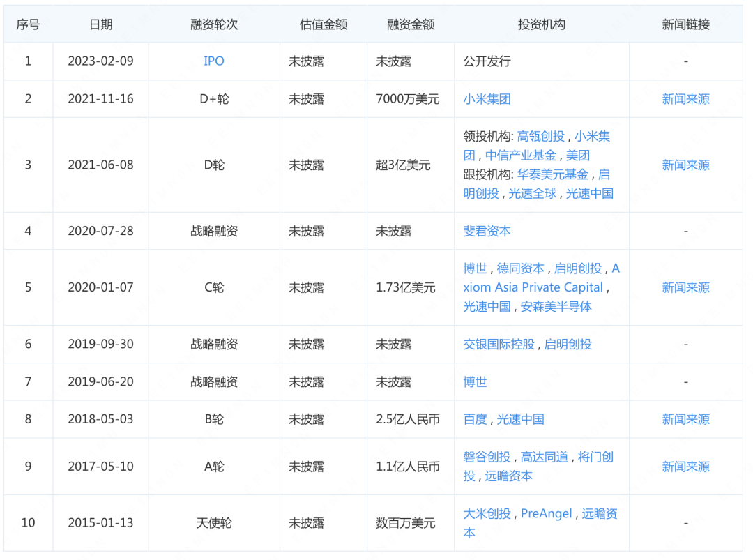753x560 pixels.
Task: Open 光速中国 in the 2020-01-07 row
Action: 487,306
